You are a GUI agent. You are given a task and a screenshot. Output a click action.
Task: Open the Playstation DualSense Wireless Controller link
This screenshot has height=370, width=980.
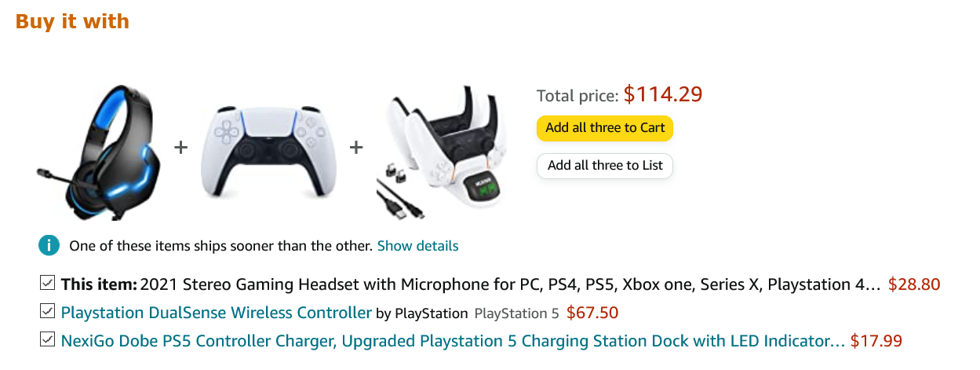coord(217,313)
